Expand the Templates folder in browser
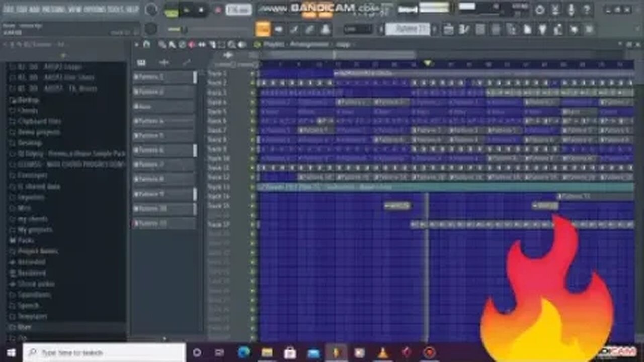 (32, 317)
